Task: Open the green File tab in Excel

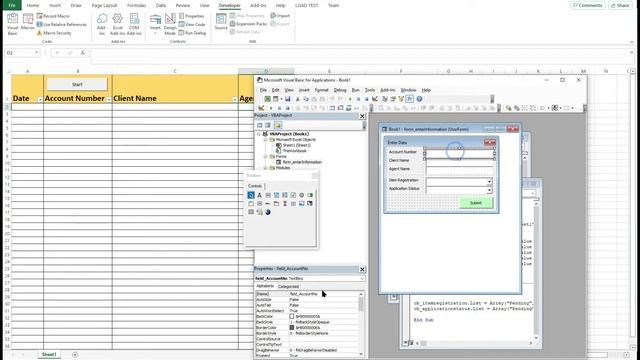Action: pos(12,5)
